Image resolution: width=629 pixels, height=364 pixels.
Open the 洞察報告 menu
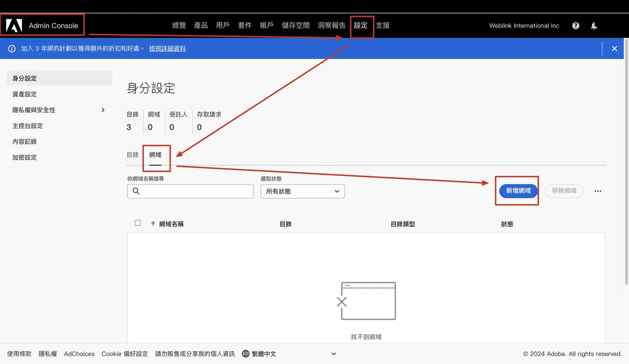(x=332, y=26)
